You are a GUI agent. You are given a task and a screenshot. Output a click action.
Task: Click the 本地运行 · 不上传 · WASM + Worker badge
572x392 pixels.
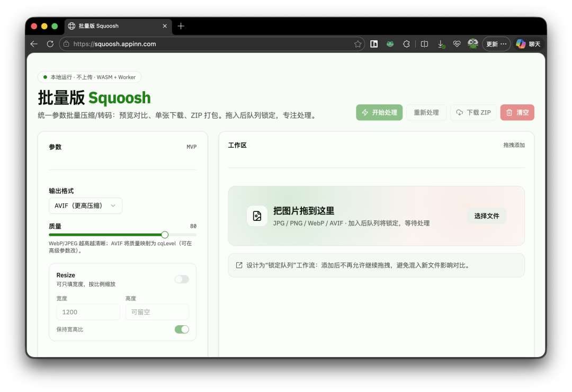90,77
